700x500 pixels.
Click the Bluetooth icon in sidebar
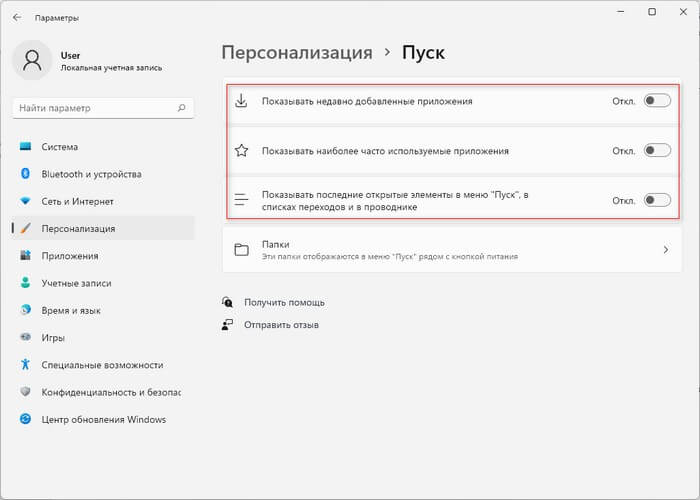[25, 174]
